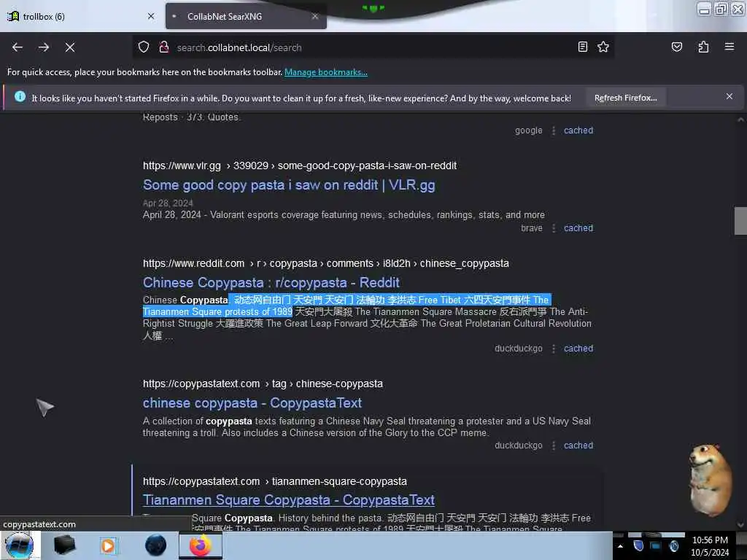Click scrollbar up arrow at top
This screenshot has width=747, height=560.
tap(740, 120)
